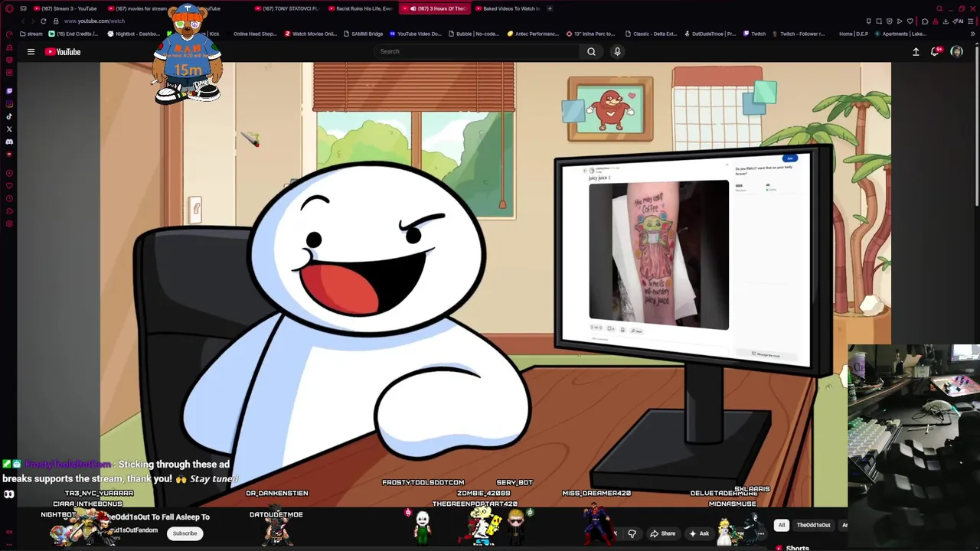Open the 'Classic - Delta Ext...' bookmark
The height and width of the screenshot is (551, 980).
[652, 34]
